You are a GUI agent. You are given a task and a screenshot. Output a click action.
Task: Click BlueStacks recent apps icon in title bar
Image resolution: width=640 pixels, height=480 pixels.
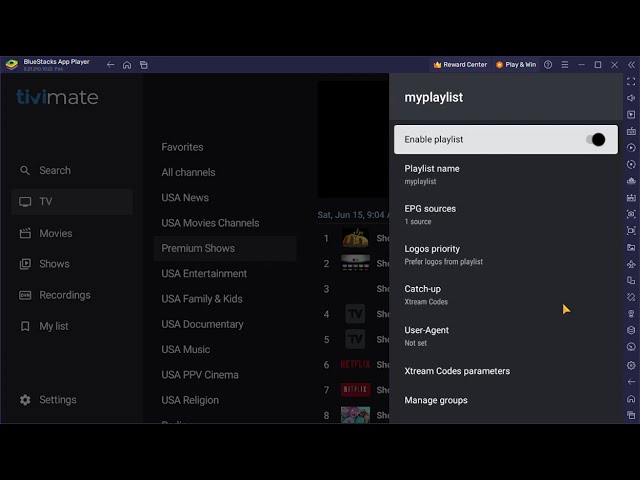tap(144, 65)
